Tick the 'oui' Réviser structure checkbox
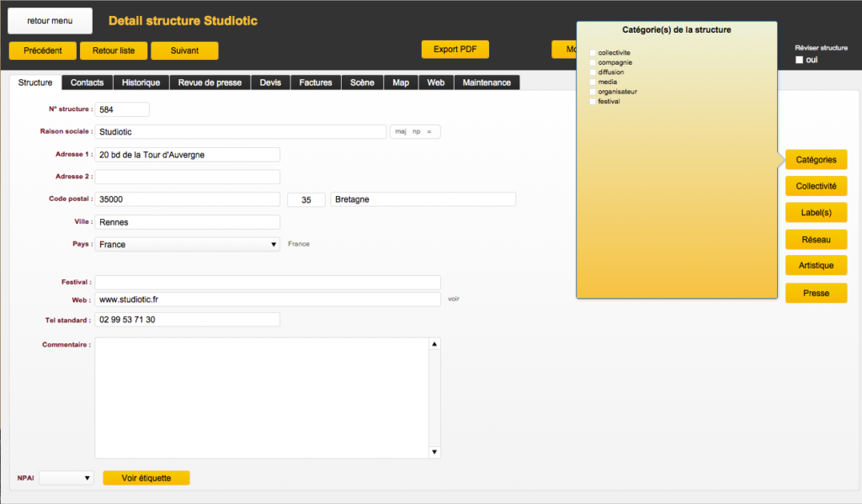 (x=800, y=60)
